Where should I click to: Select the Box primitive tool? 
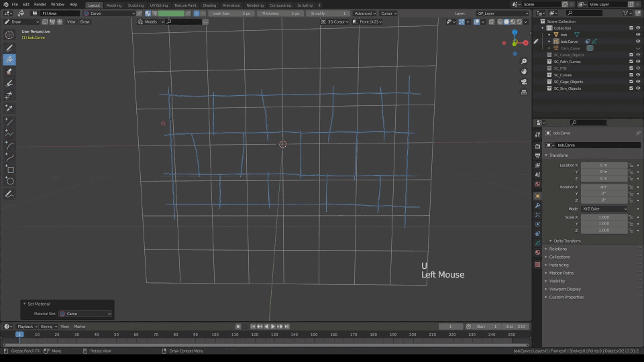click(x=9, y=169)
